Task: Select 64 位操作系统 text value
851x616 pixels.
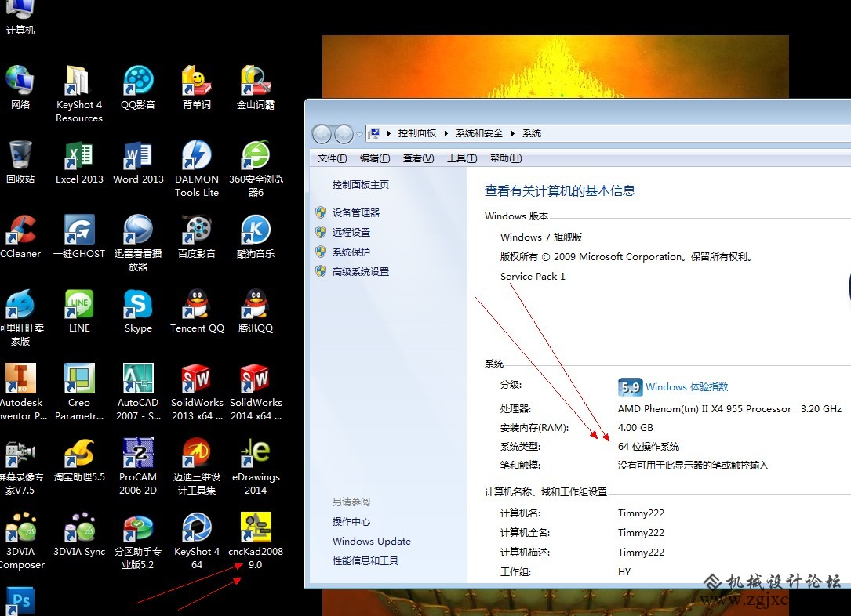Action: pyautogui.click(x=649, y=447)
